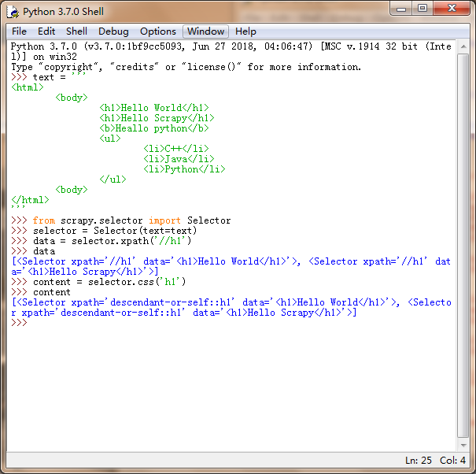Click the scrollbar up arrow
This screenshot has width=476, height=474.
click(463, 46)
